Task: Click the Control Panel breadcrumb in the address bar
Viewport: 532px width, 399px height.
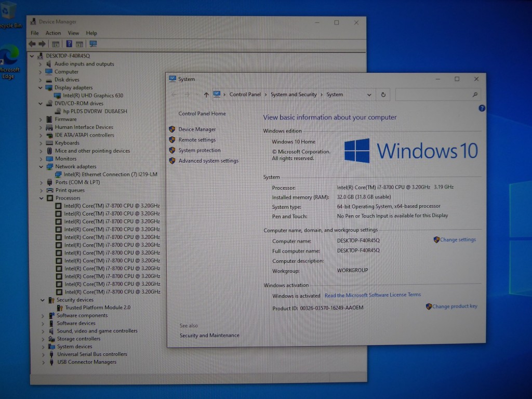Action: [245, 95]
